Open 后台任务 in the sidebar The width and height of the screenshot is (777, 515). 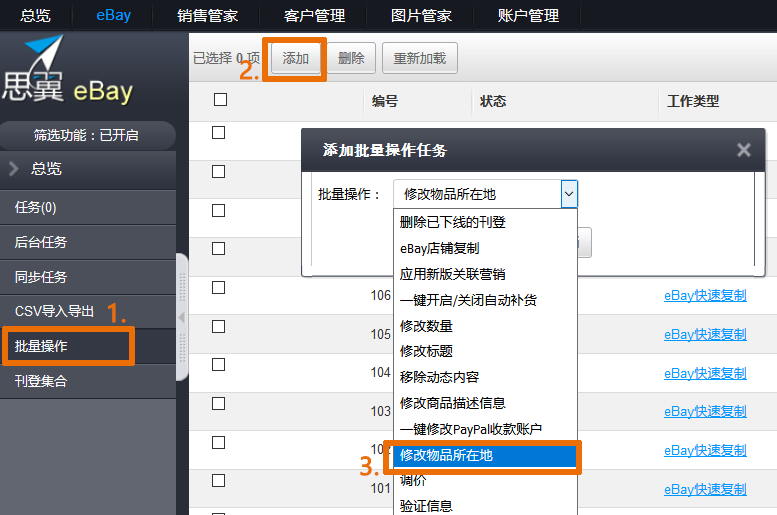tap(88, 242)
